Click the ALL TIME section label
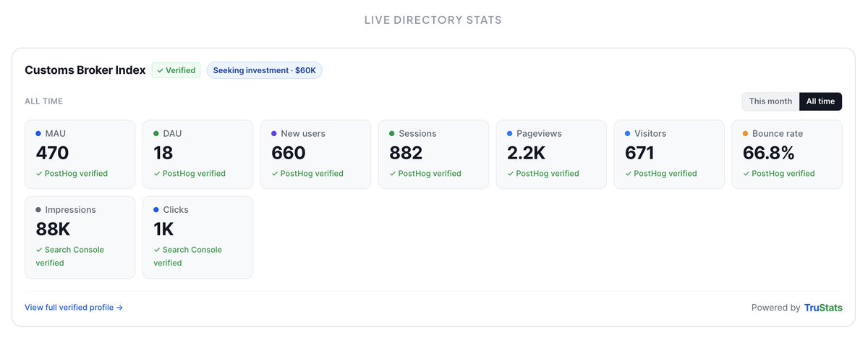 click(43, 101)
